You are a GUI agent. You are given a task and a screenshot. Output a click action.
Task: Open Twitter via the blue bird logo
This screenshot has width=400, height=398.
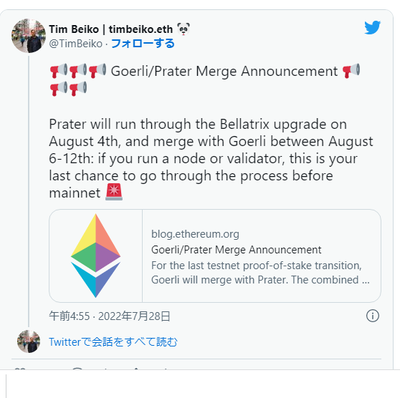tap(372, 28)
